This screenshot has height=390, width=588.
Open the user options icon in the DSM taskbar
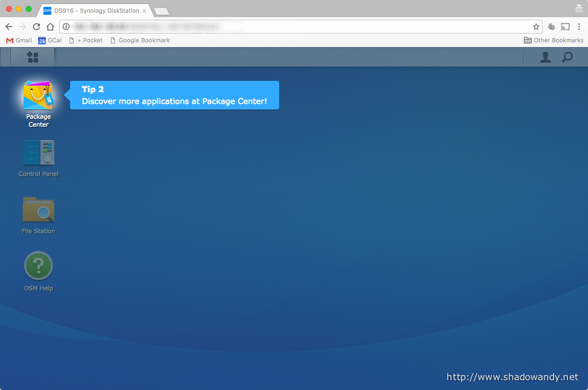[545, 57]
